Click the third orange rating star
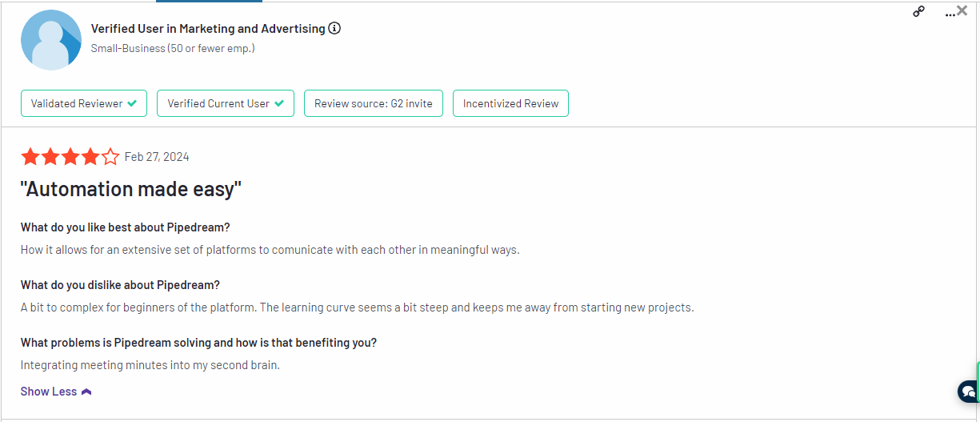The height and width of the screenshot is (422, 980). [x=70, y=157]
